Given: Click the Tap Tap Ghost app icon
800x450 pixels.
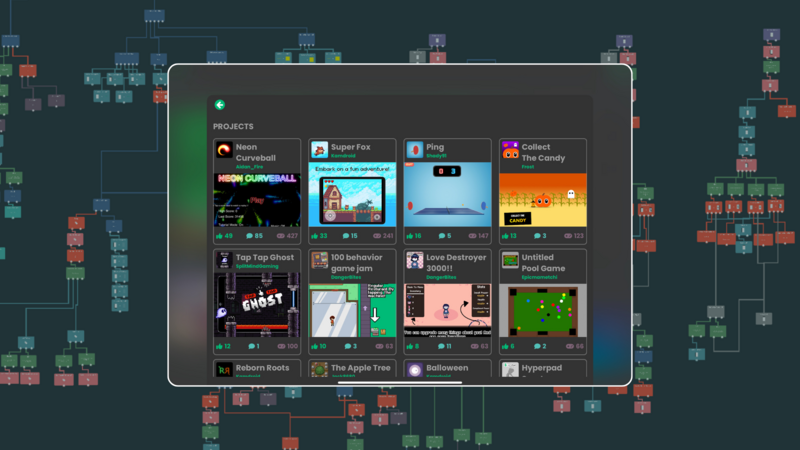Looking at the screenshot, I should coord(224,260).
